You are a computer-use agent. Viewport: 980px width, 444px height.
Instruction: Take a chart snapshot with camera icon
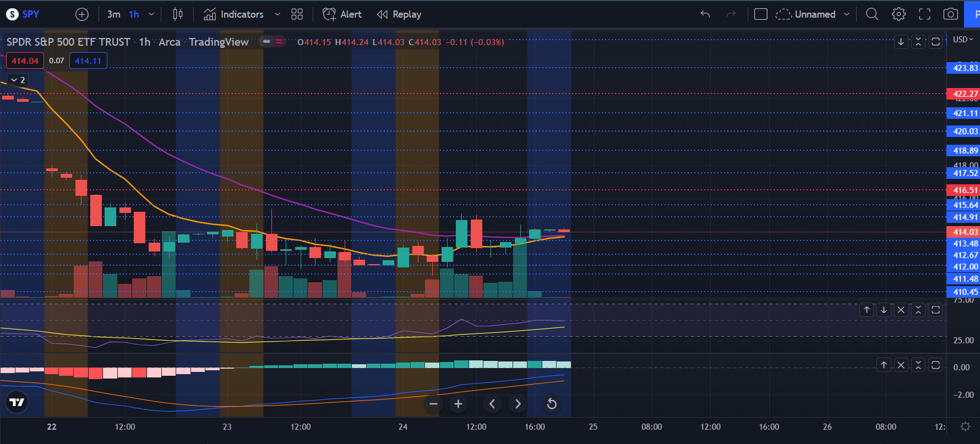click(x=951, y=14)
